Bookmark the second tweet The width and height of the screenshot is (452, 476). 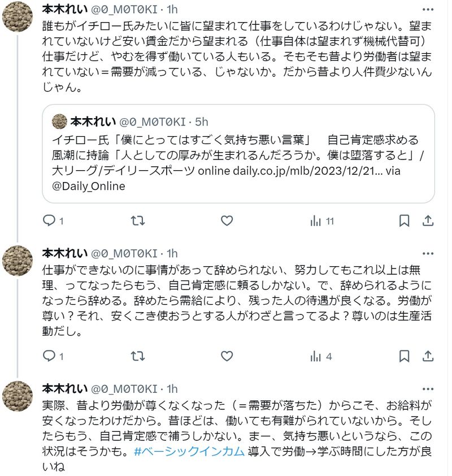pyautogui.click(x=405, y=356)
